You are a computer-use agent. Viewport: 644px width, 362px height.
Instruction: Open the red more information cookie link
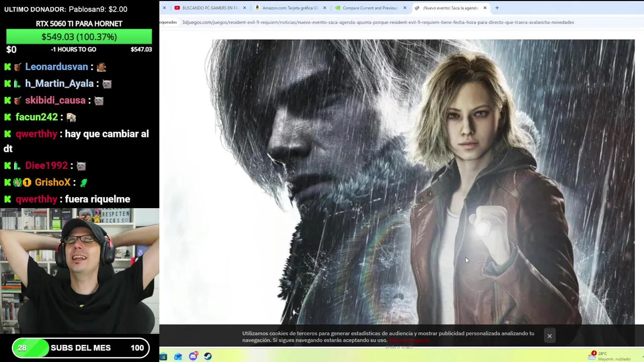(x=410, y=340)
